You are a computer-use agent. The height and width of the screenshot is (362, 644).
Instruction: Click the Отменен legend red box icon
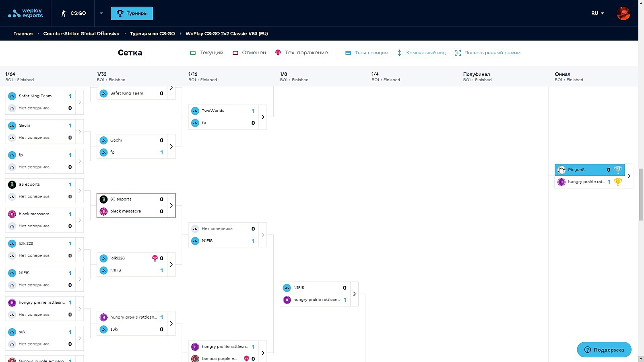click(235, 53)
